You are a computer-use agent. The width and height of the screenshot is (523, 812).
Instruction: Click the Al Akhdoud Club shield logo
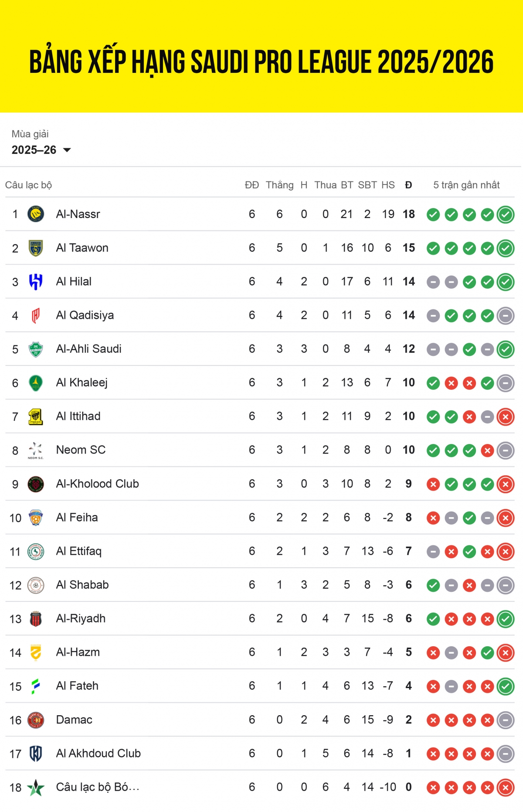tap(36, 754)
